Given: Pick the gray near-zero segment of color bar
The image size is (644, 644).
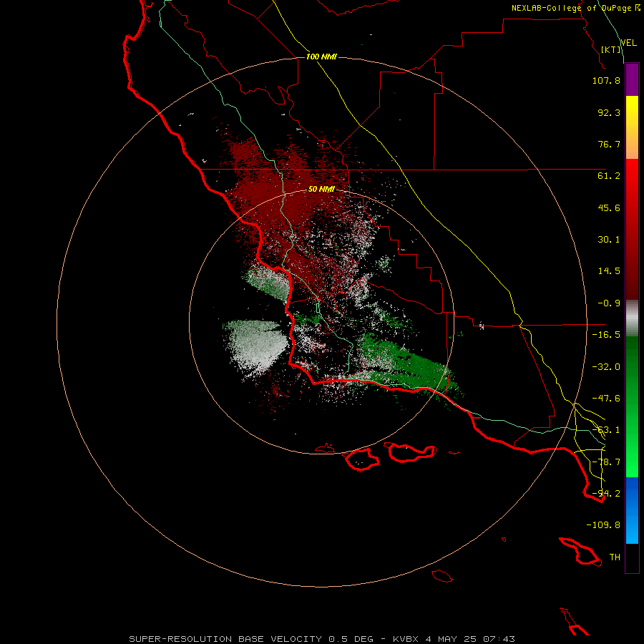Looking at the screenshot, I should point(632,318).
